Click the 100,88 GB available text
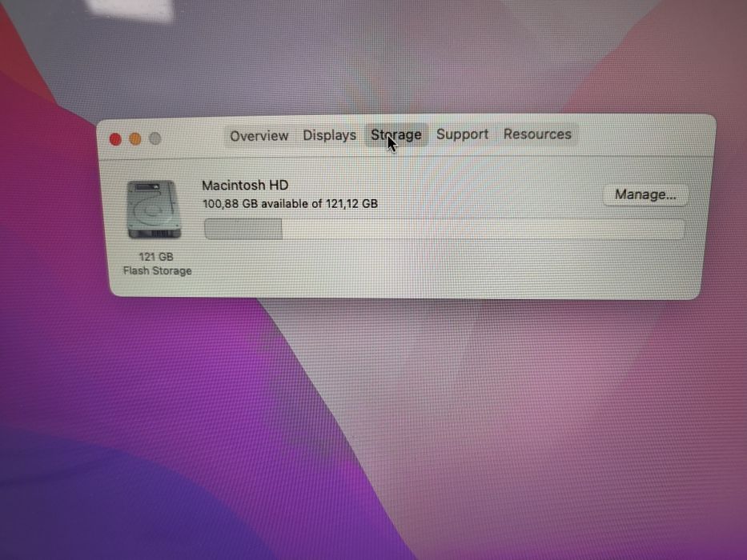 (290, 204)
